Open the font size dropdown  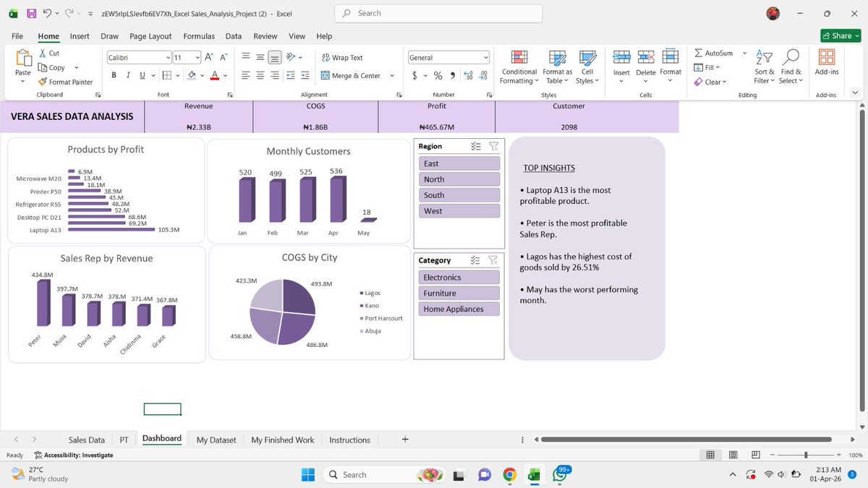point(197,57)
